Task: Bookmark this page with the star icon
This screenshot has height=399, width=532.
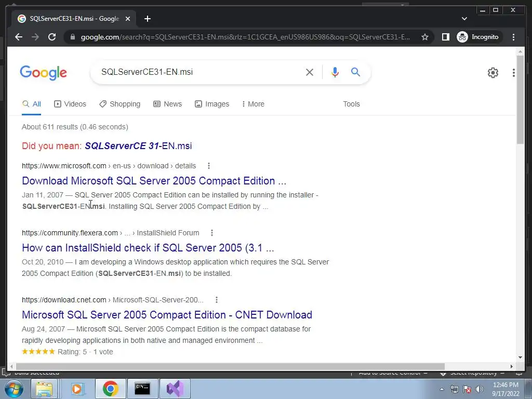Action: click(425, 37)
